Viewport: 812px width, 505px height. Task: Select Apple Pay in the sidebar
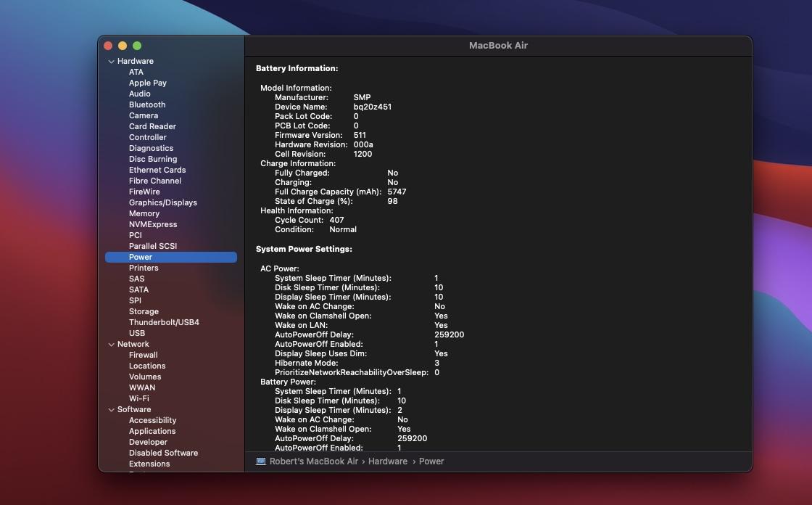(148, 83)
